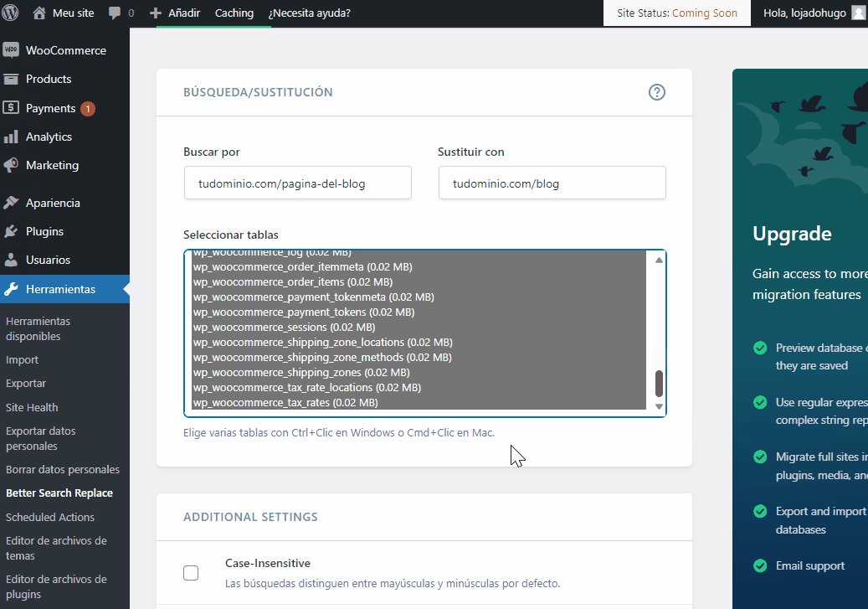This screenshot has height=609, width=868.
Task: Click the Marketing megaphone icon
Action: 11,165
